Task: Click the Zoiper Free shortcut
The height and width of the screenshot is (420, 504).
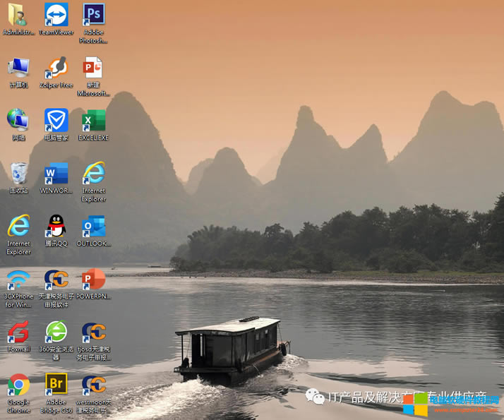Action: pyautogui.click(x=56, y=68)
